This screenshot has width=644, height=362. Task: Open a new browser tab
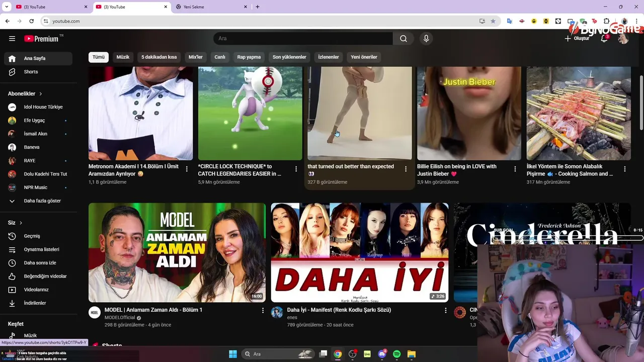click(x=258, y=7)
